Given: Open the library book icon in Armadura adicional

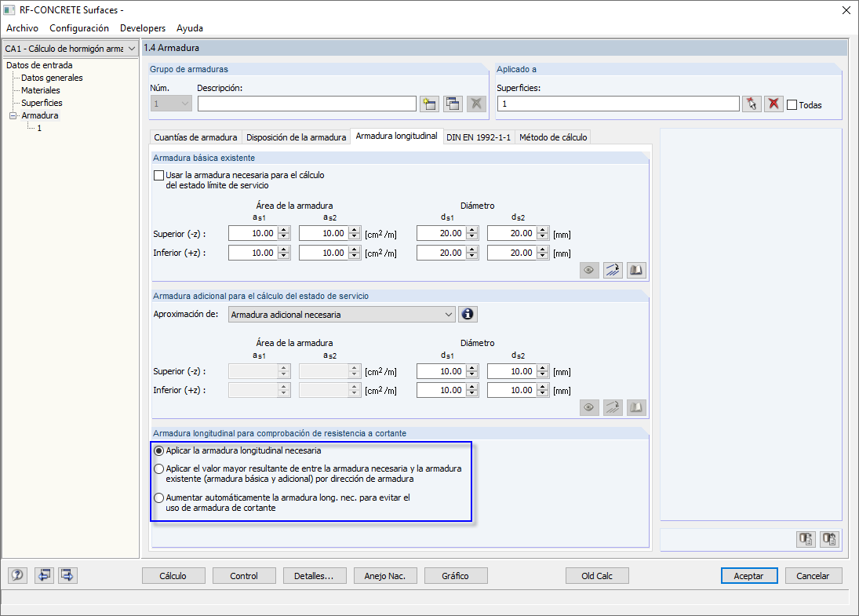Looking at the screenshot, I should click(x=636, y=407).
